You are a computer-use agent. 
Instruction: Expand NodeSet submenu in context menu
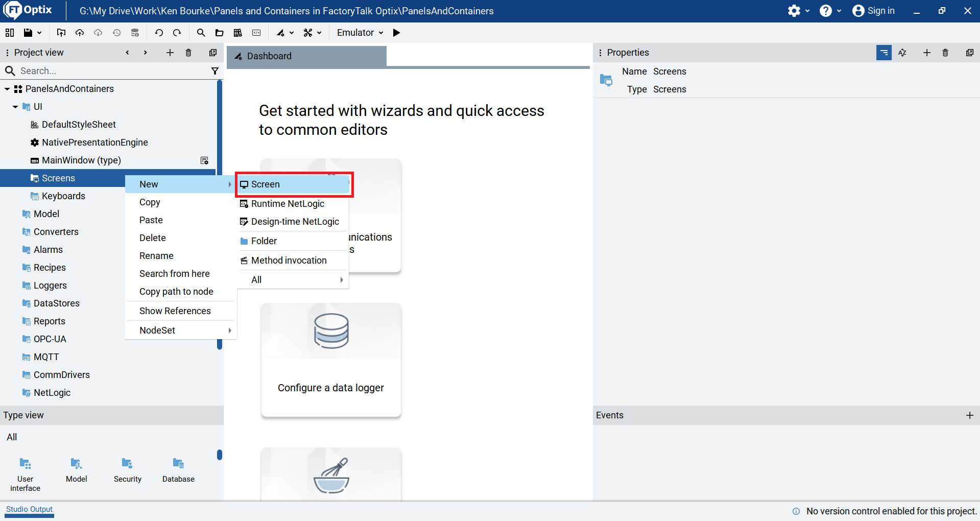pyautogui.click(x=181, y=330)
